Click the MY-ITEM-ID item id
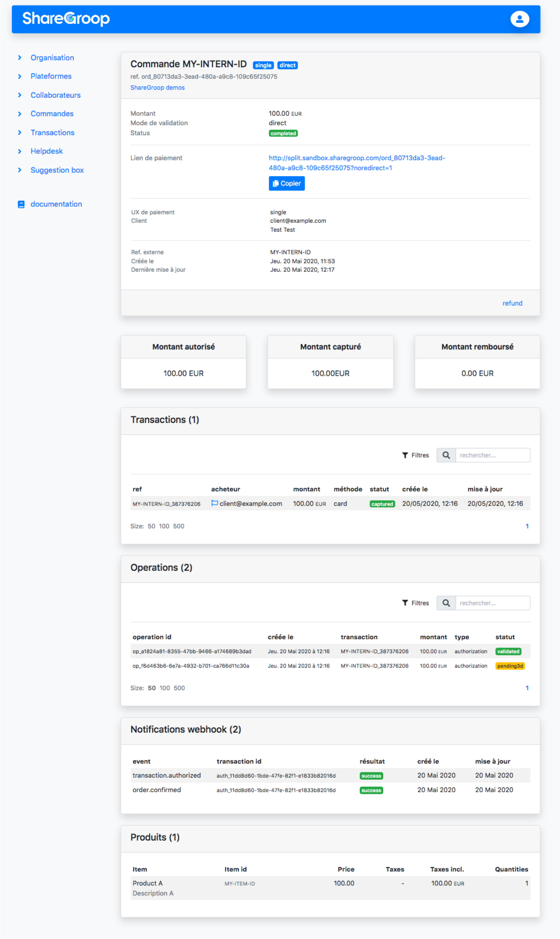Screen dimensions: 560x939 (240, 884)
